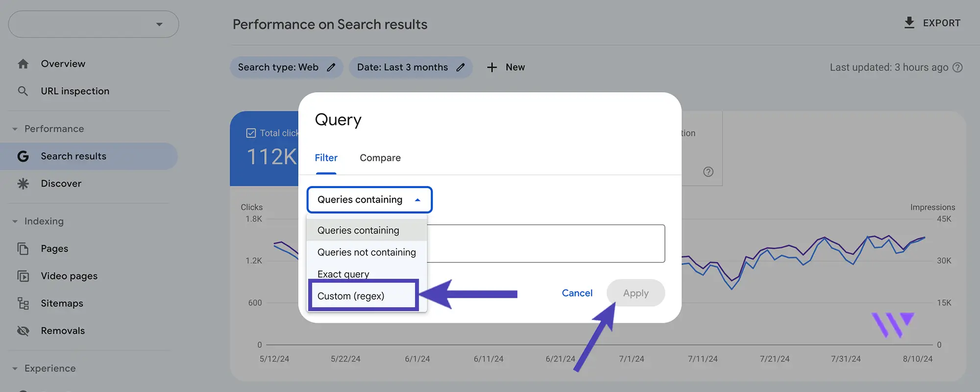Click the Export download icon

coord(909,23)
